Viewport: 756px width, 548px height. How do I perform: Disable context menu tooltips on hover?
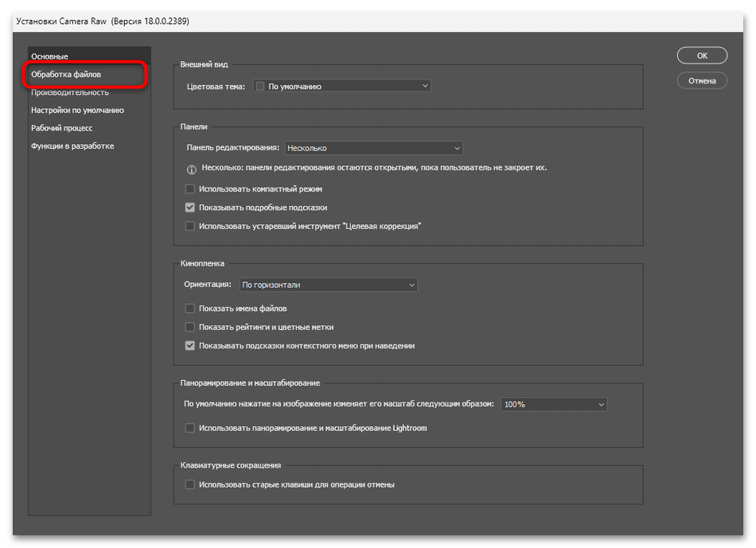(x=189, y=345)
